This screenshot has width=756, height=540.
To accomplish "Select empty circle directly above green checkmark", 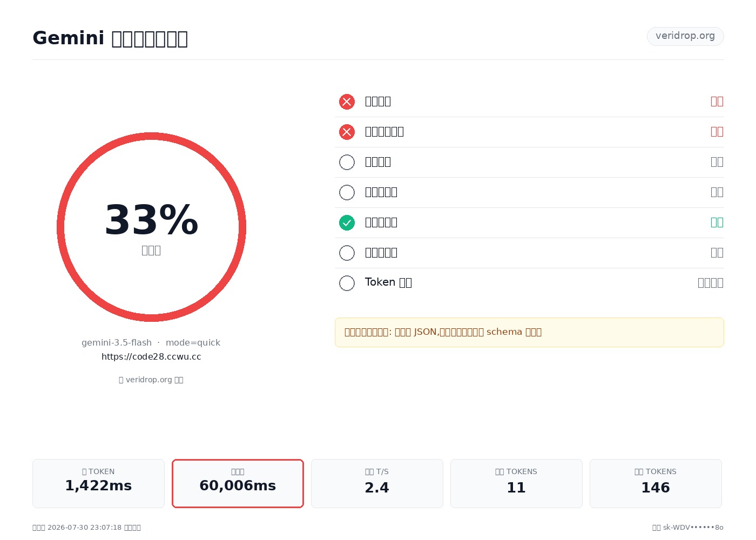I will click(x=347, y=192).
